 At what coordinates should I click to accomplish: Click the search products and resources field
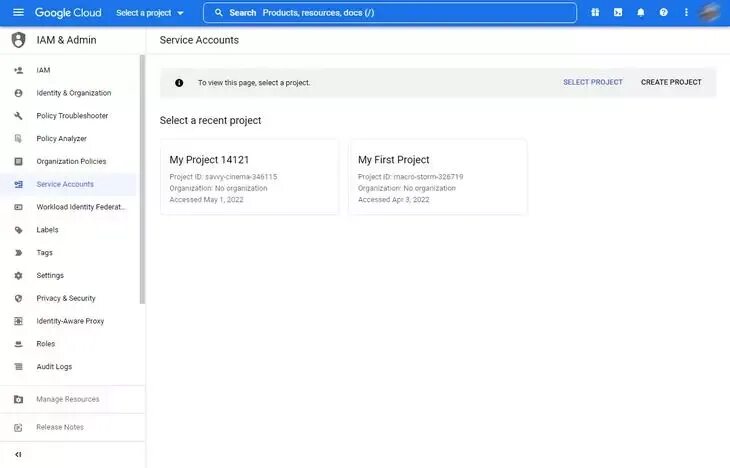click(x=390, y=13)
